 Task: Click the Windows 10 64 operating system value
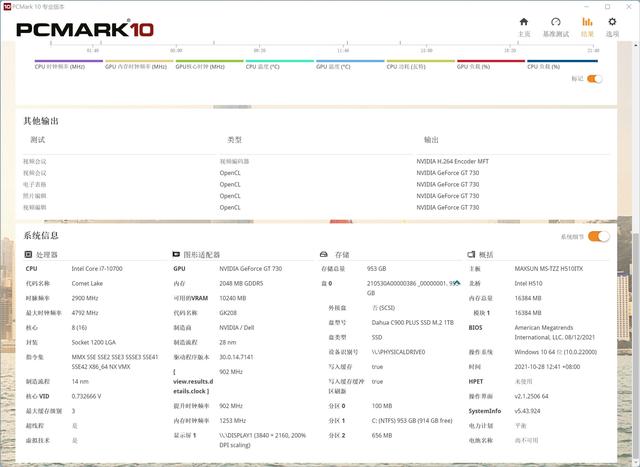pos(556,352)
